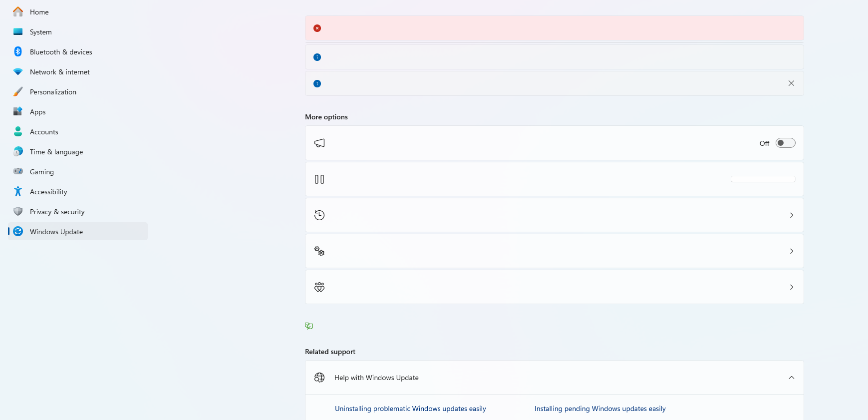Image resolution: width=868 pixels, height=420 pixels.
Task: Click the Gaming controller icon
Action: click(18, 171)
